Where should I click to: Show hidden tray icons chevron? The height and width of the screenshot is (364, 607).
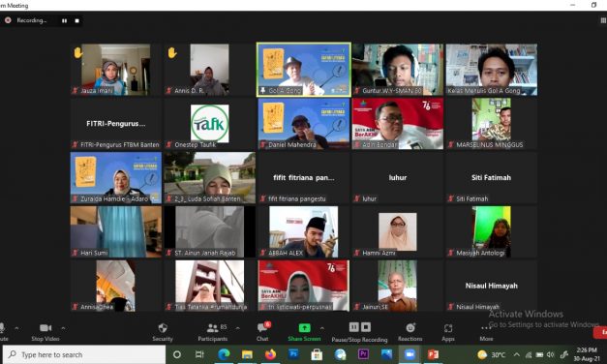[x=517, y=354]
